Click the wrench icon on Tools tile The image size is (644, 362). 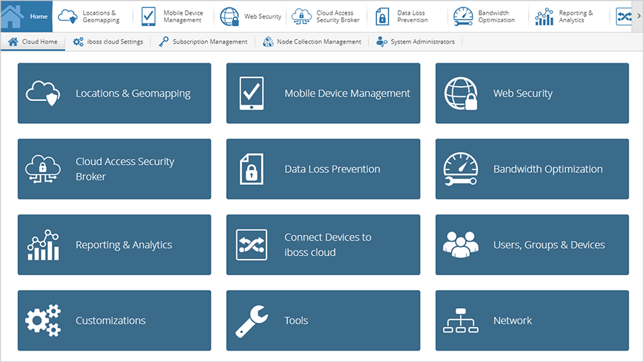(252, 321)
